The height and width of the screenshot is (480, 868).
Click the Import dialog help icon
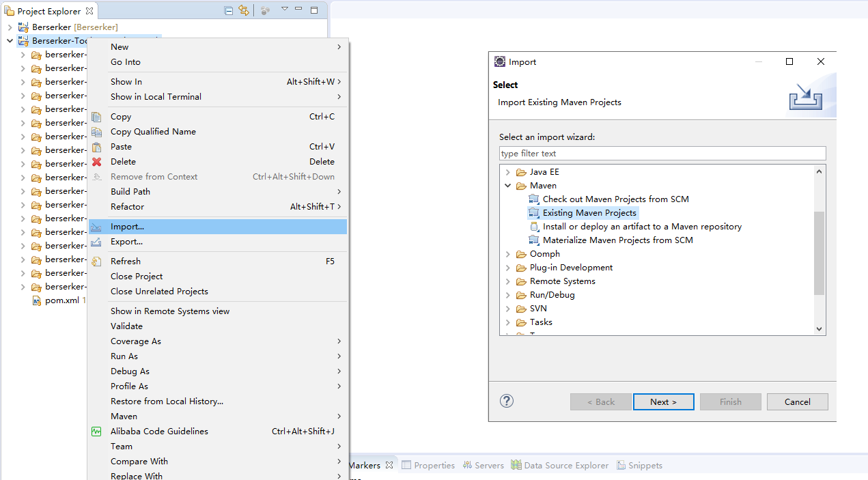pos(507,401)
